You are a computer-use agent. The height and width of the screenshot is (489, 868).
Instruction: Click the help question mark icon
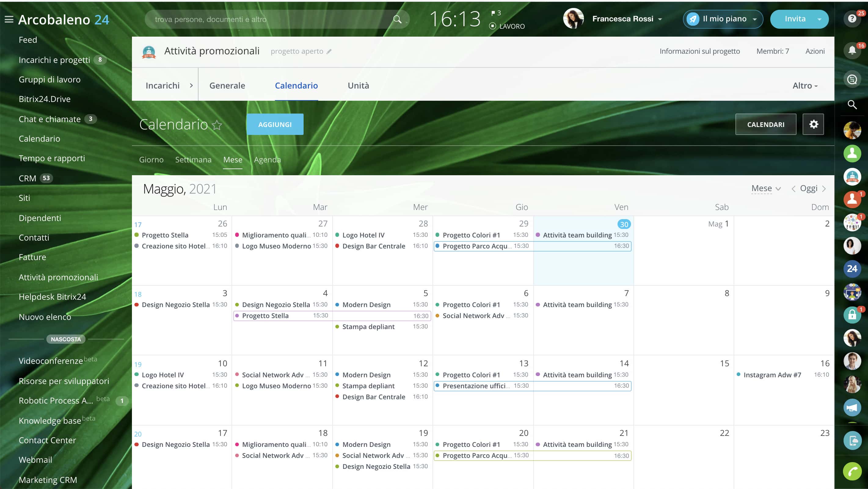tap(852, 19)
